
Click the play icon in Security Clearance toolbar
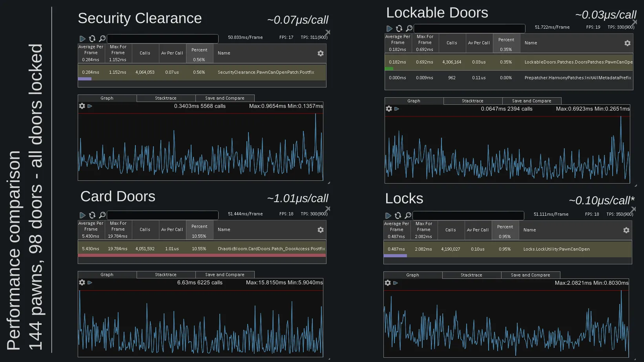click(x=82, y=39)
